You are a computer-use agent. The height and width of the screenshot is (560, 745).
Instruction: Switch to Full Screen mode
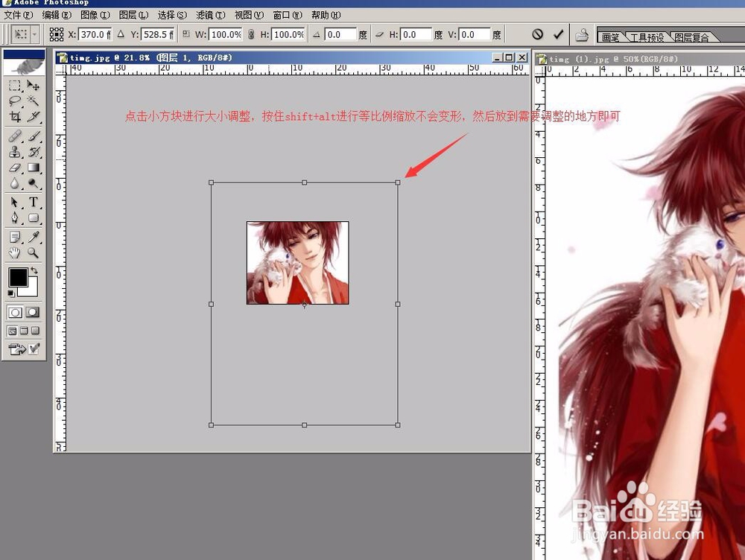point(35,331)
